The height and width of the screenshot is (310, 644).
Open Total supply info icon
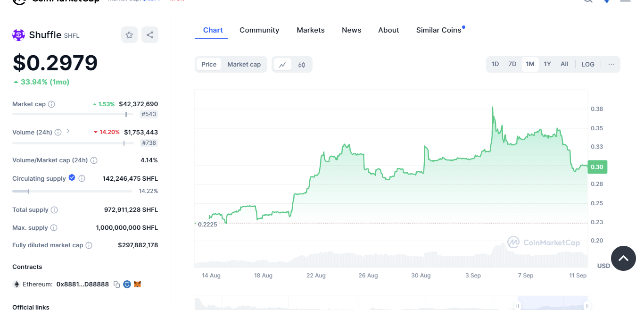click(54, 210)
